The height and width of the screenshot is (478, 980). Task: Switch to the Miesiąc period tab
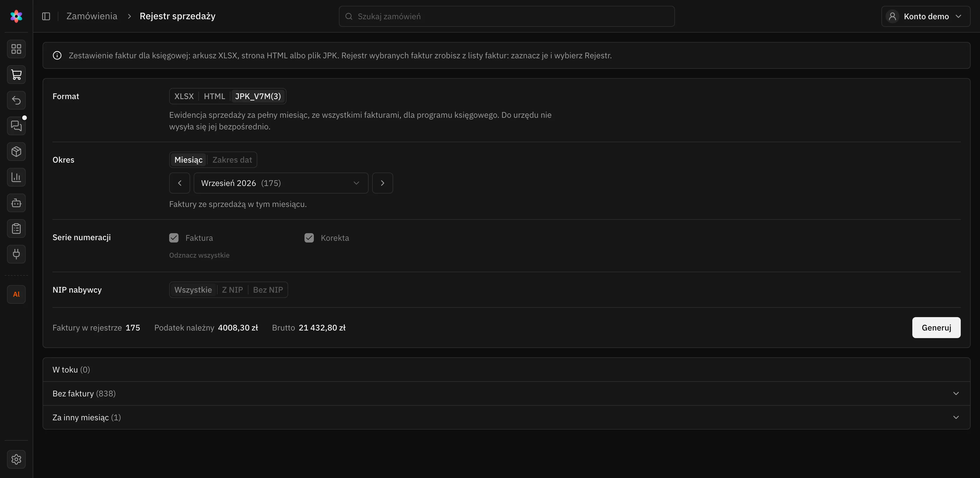(188, 160)
